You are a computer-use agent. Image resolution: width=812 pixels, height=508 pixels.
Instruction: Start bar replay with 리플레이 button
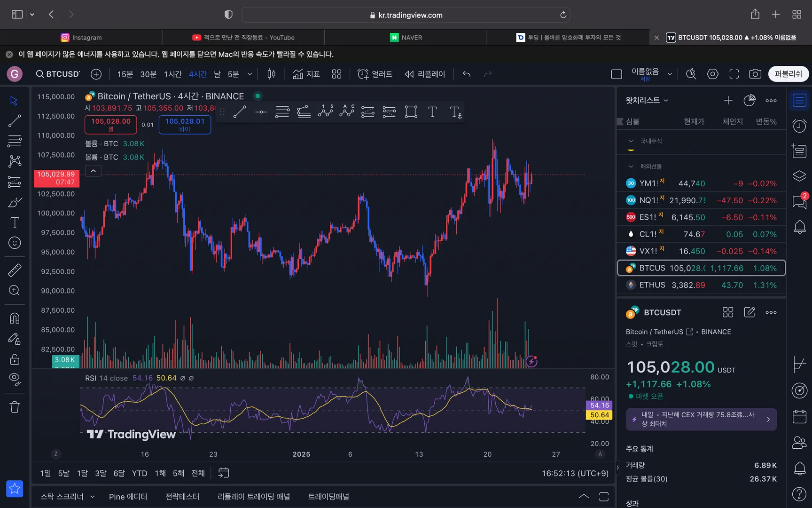pyautogui.click(x=425, y=74)
